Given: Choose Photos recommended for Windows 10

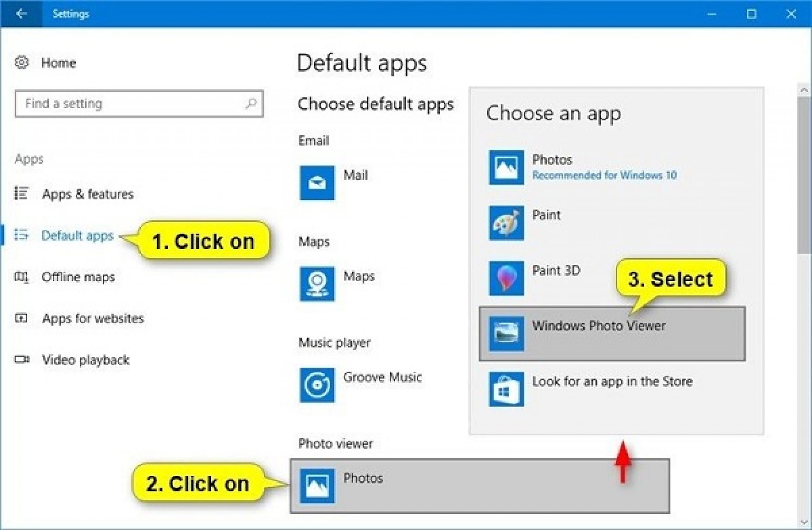Looking at the screenshot, I should (604, 167).
